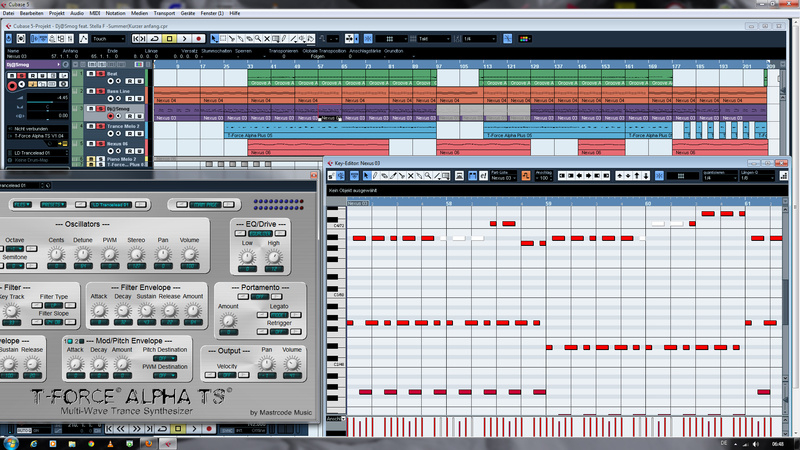Toggle the snap icon in the project toolbar
This screenshot has height=450, width=800.
click(368, 39)
